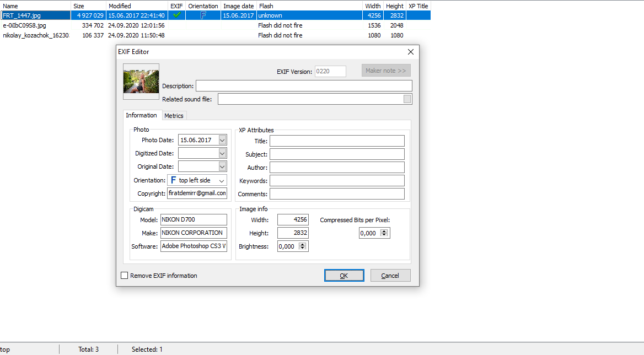The image size is (644, 355).
Task: Sort file list by Modified column
Action: 137,6
